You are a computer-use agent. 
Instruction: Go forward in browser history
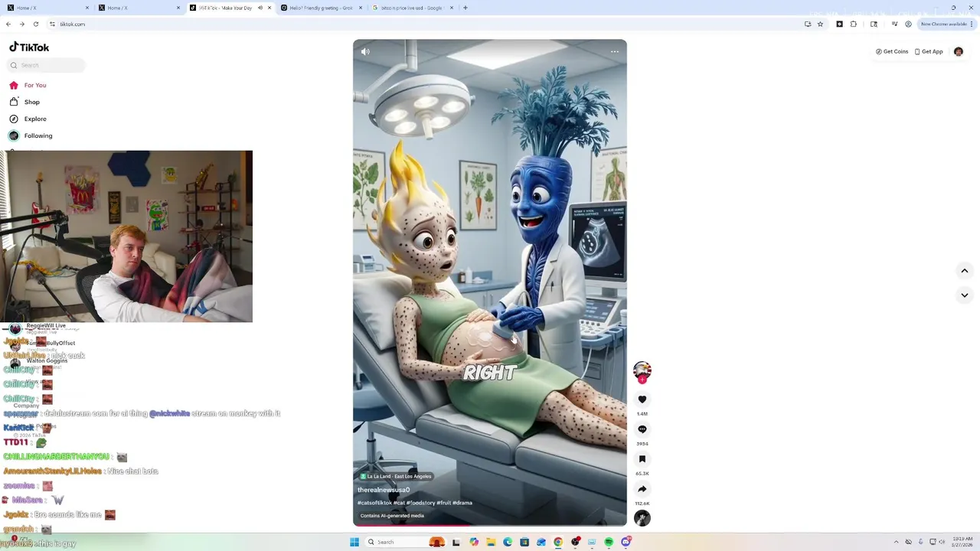coord(21,24)
